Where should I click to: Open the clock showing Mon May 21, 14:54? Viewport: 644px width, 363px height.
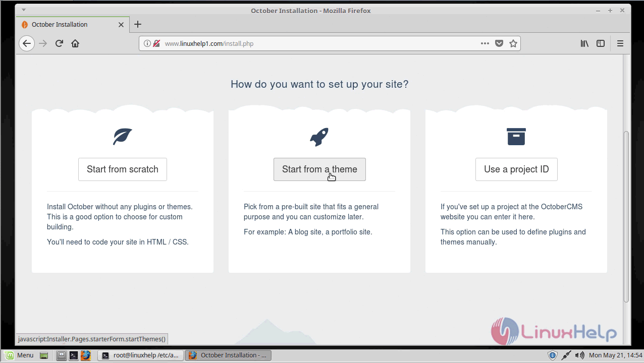coord(615,355)
